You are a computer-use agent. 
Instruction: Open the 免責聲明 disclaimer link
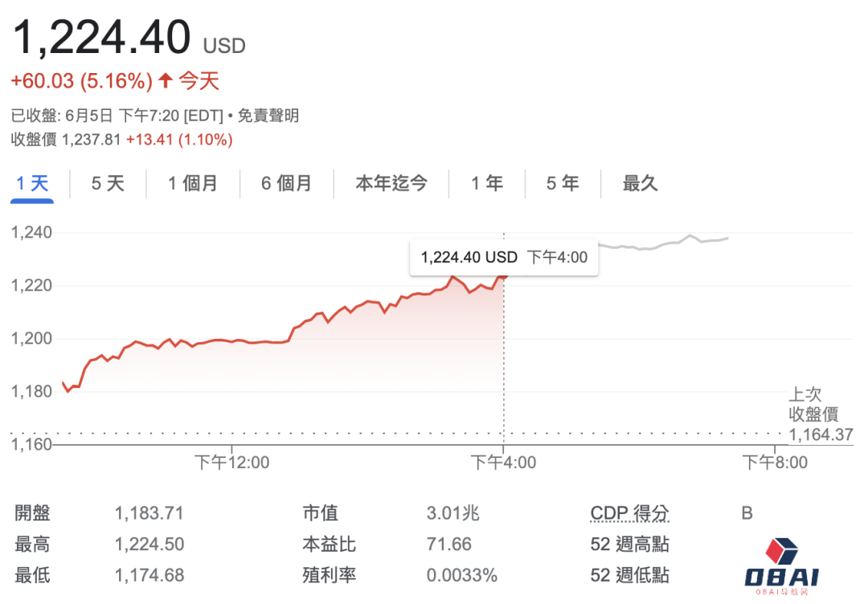click(268, 116)
